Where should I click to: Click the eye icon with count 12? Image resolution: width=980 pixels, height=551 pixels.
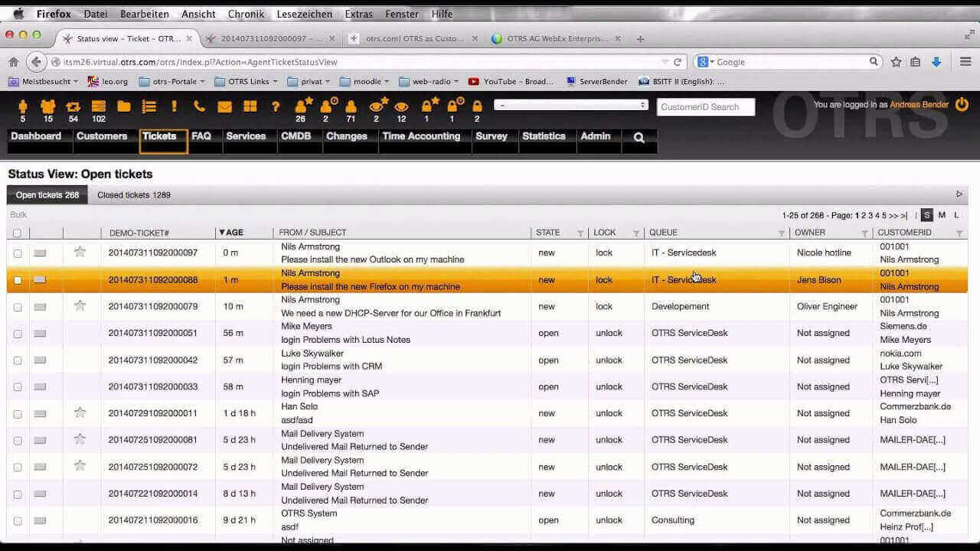[x=401, y=107]
